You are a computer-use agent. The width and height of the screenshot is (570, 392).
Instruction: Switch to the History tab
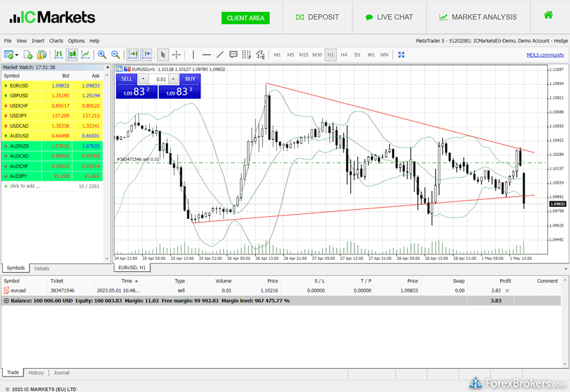(x=36, y=372)
